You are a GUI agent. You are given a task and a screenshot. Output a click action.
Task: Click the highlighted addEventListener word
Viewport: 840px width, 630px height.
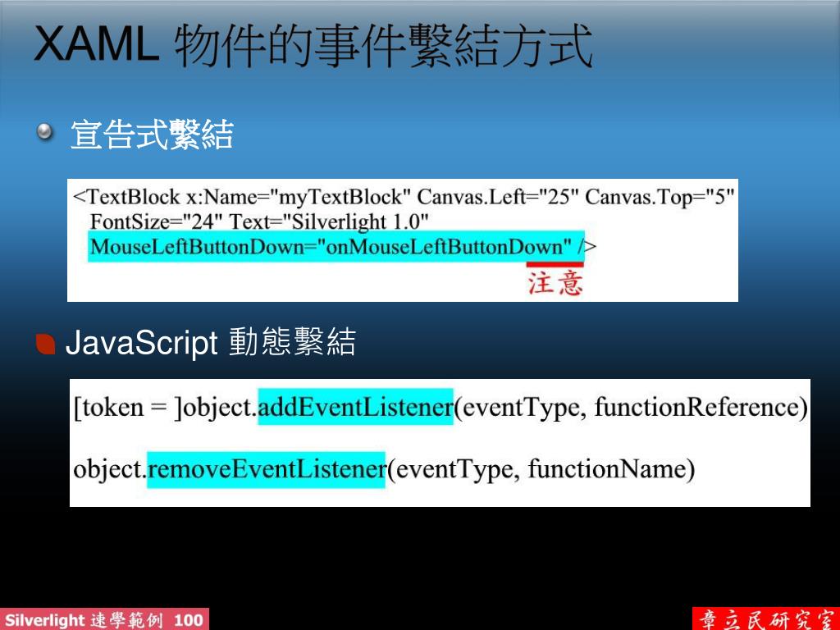point(356,407)
